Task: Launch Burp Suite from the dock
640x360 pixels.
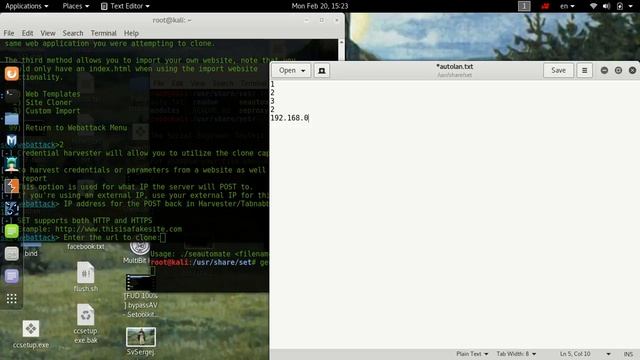Action: coord(11,186)
